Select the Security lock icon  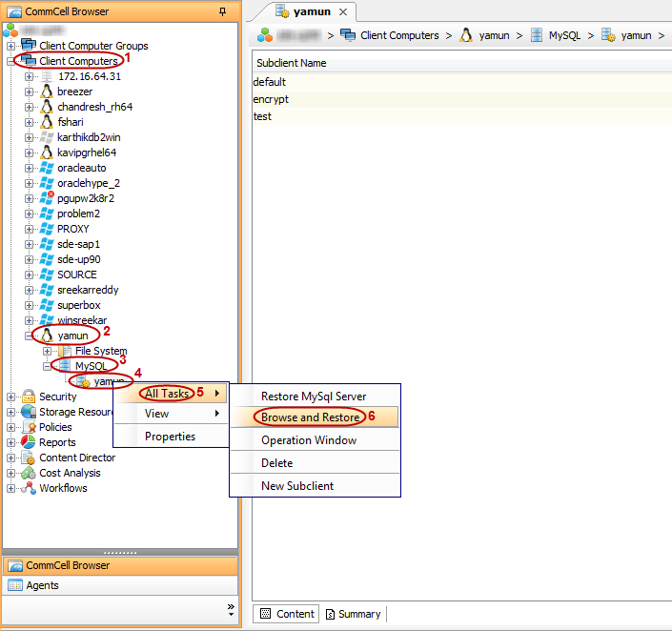(x=29, y=397)
